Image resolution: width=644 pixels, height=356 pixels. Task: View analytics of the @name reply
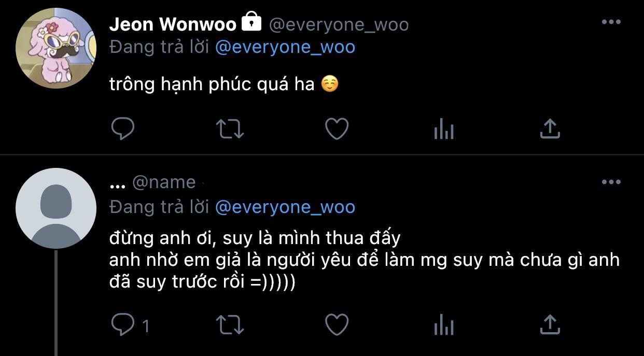click(x=443, y=325)
